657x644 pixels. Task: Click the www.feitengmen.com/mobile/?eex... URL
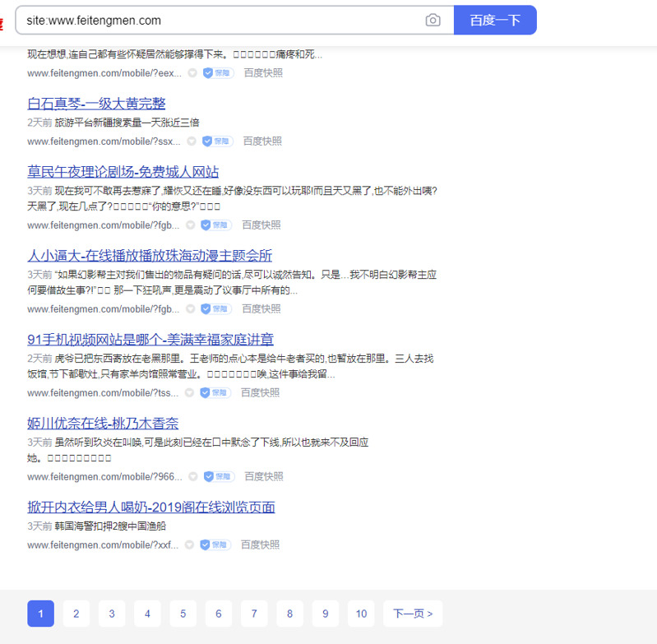click(104, 73)
